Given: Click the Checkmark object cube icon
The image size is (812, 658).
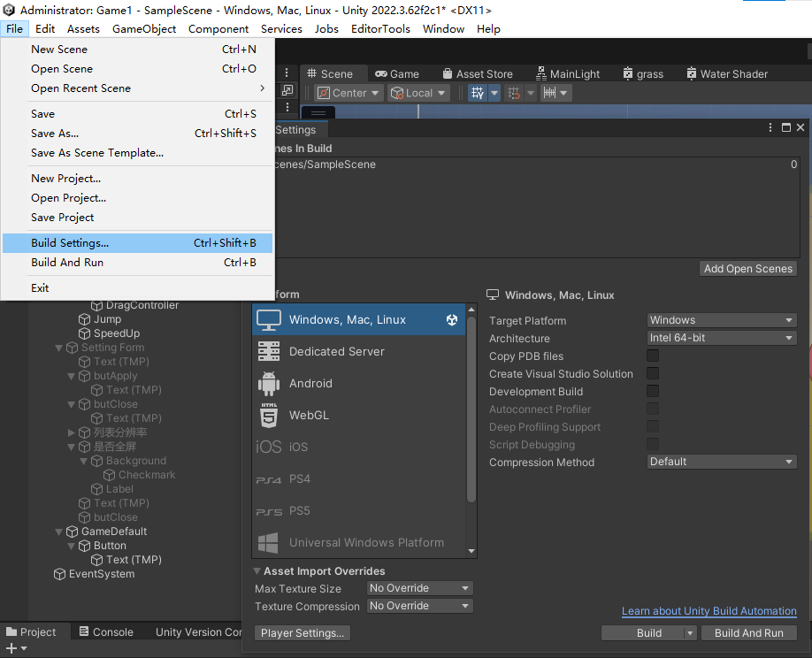Looking at the screenshot, I should tap(110, 475).
